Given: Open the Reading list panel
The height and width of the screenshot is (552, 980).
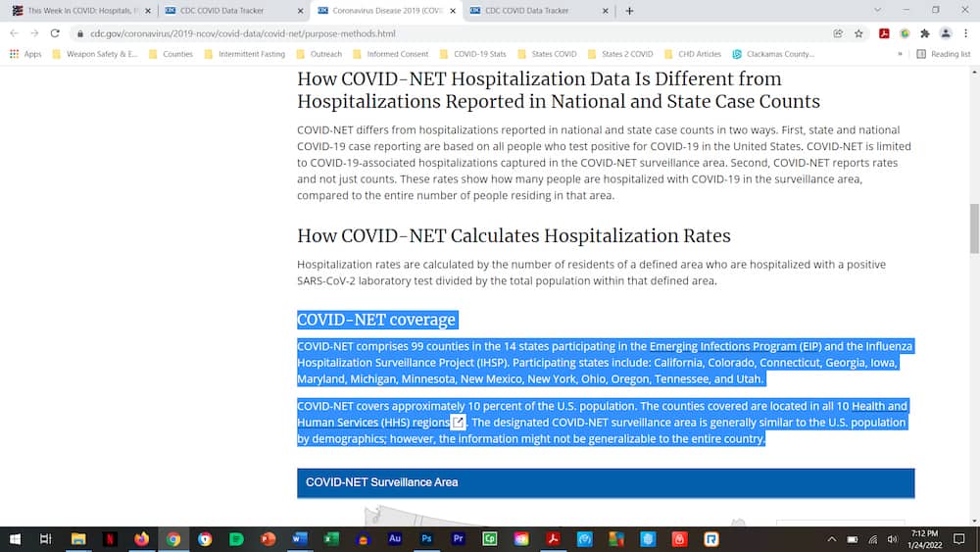Looking at the screenshot, I should (943, 54).
